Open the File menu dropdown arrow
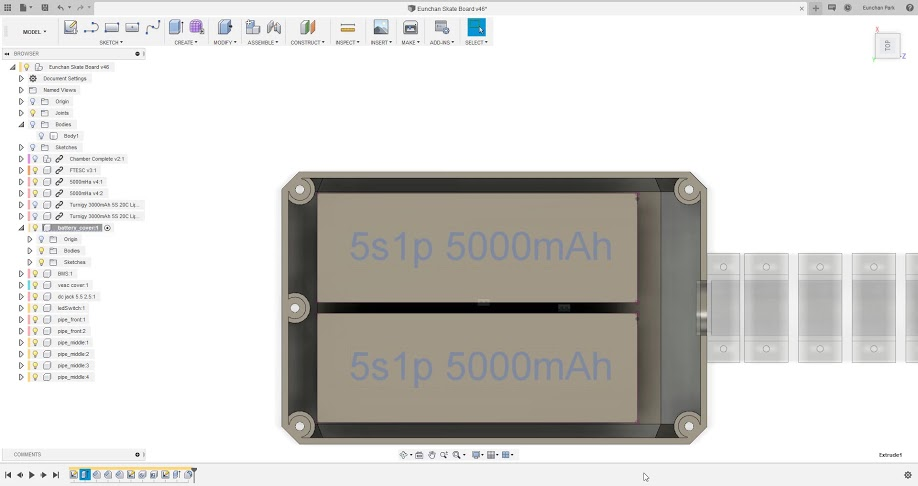The height and width of the screenshot is (486, 918). coord(30,8)
